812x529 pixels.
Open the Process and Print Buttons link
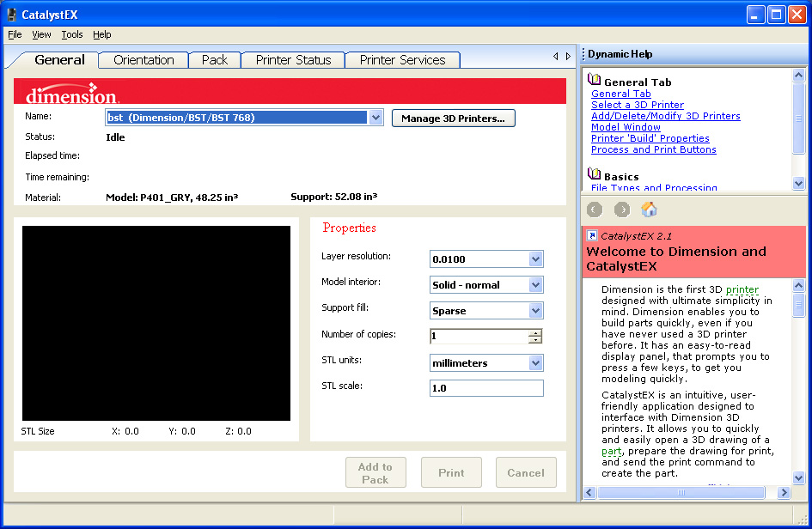(654, 149)
